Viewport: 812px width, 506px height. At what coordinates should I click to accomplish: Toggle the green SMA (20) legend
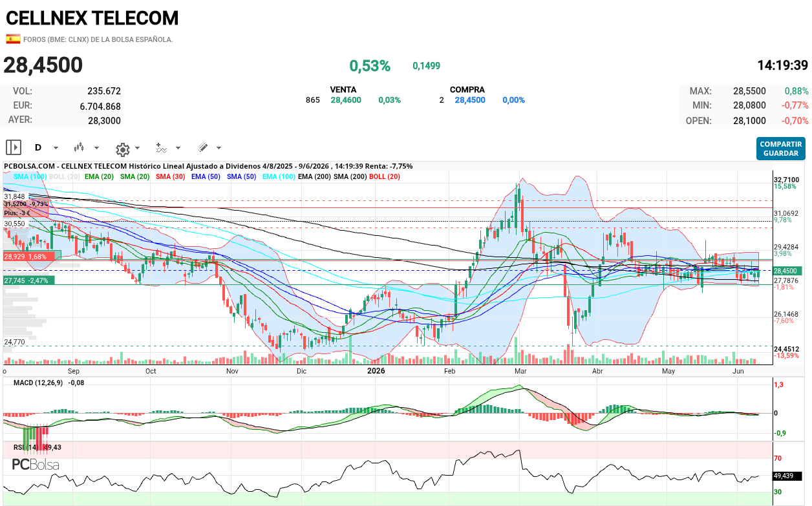point(135,176)
